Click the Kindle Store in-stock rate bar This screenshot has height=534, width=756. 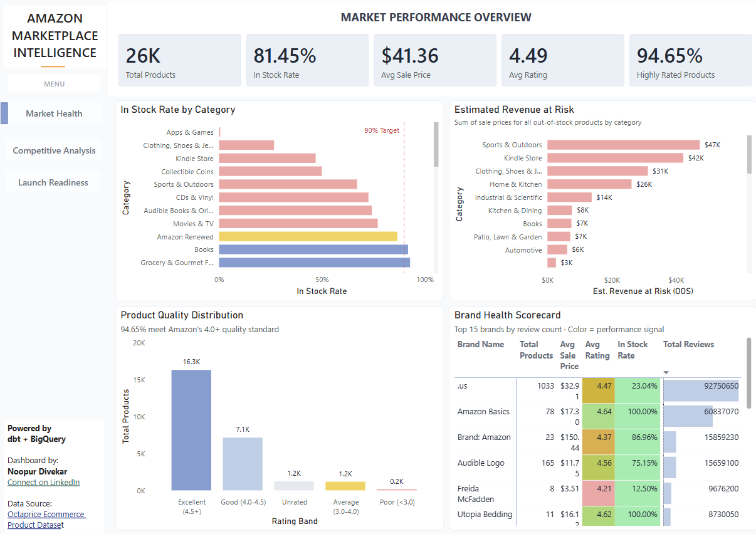[x=267, y=159]
